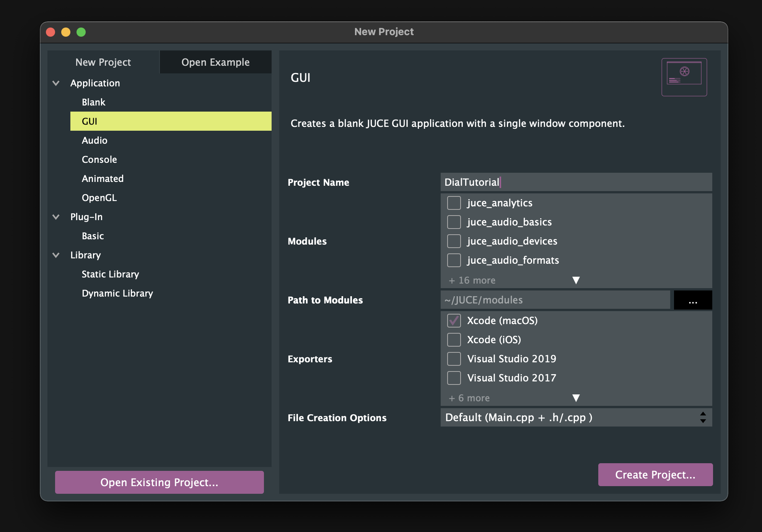Click the Create Project button
This screenshot has width=762, height=532.
(x=655, y=475)
